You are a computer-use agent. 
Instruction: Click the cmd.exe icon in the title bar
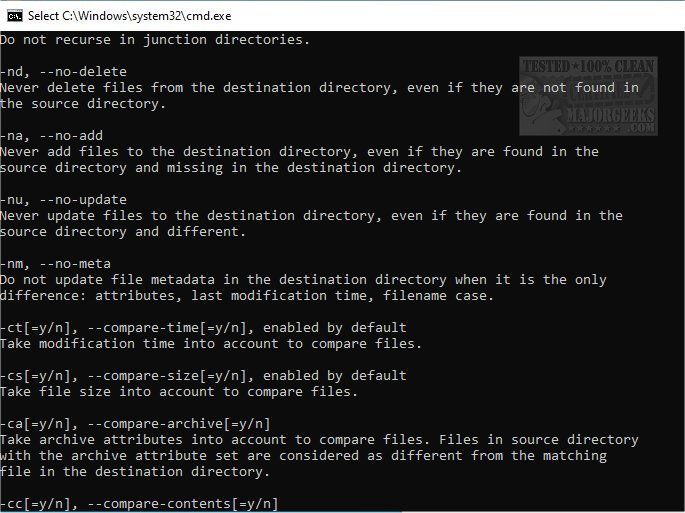[13, 15]
